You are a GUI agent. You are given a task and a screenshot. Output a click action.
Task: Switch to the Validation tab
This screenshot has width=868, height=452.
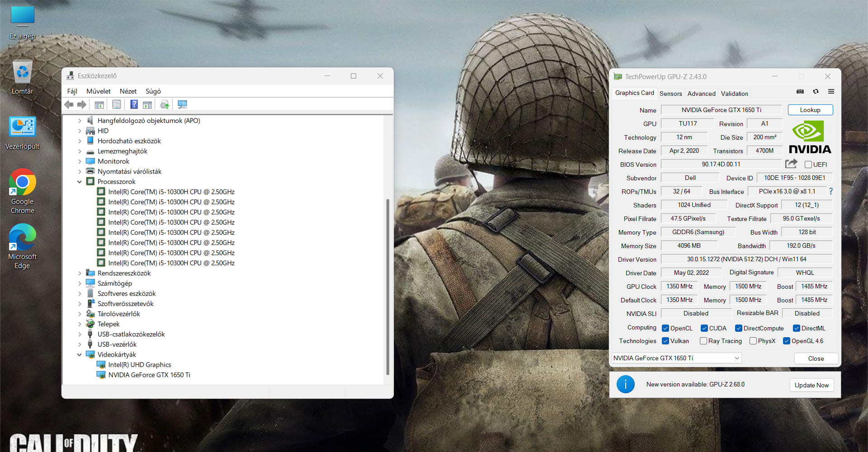[x=735, y=94]
